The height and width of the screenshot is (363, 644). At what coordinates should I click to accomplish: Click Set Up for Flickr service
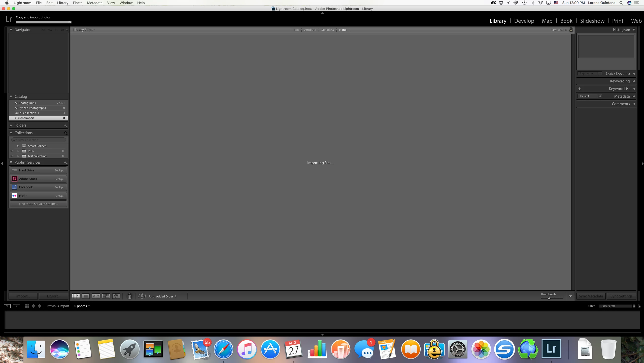point(59,196)
